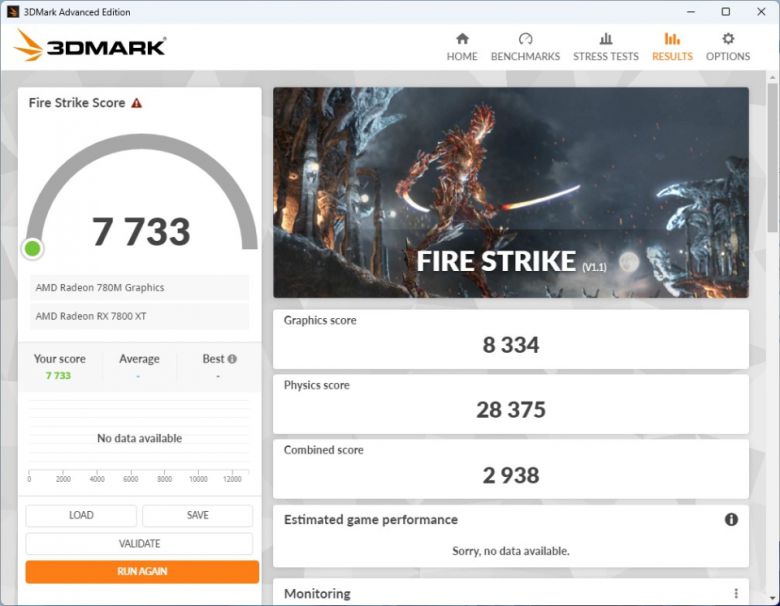Open Monitoring three-dot menu
The width and height of the screenshot is (780, 606).
(x=736, y=593)
